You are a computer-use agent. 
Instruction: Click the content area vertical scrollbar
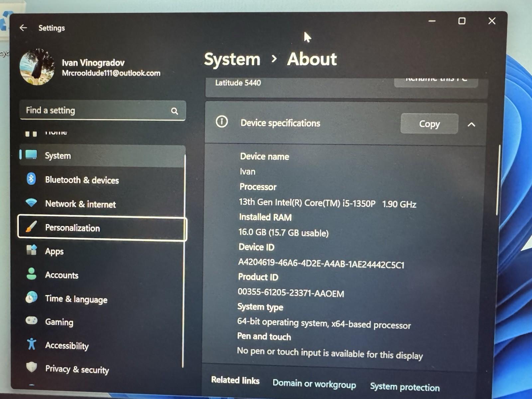498,180
